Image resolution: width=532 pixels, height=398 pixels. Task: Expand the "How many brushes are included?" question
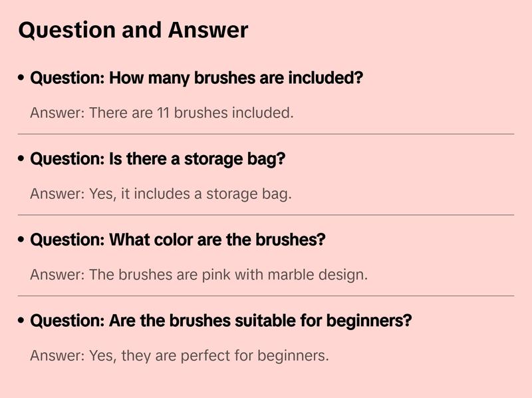[x=196, y=79]
